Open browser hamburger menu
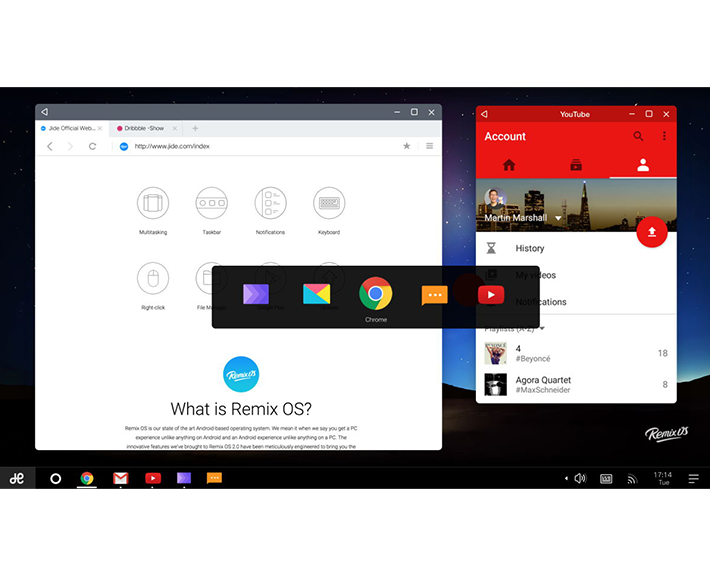This screenshot has width=710, height=575. (x=429, y=146)
